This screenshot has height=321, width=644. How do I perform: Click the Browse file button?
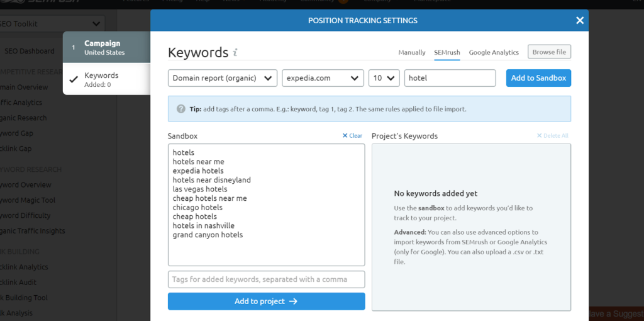click(x=549, y=52)
